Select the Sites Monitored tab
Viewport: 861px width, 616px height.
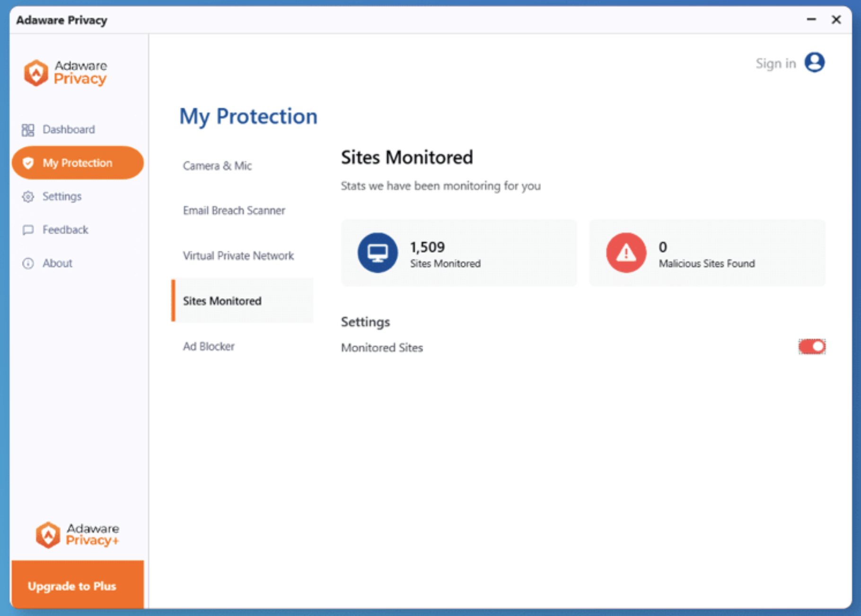click(242, 301)
